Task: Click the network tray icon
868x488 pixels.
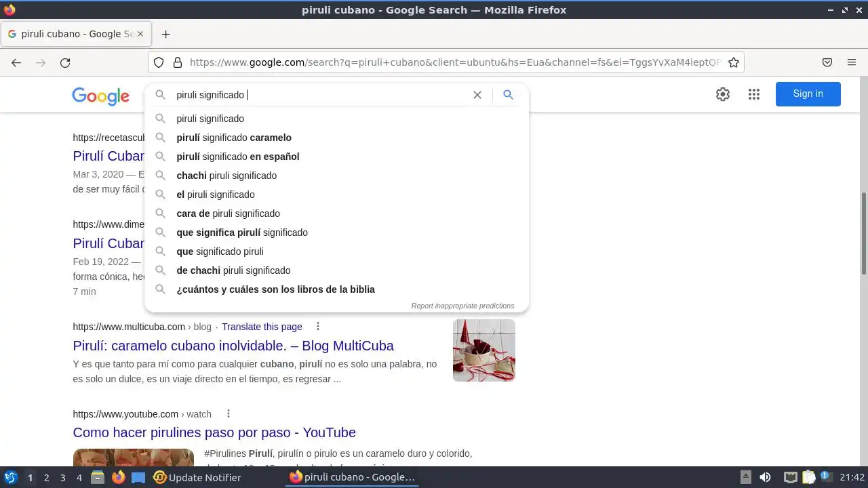Action: [790, 477]
